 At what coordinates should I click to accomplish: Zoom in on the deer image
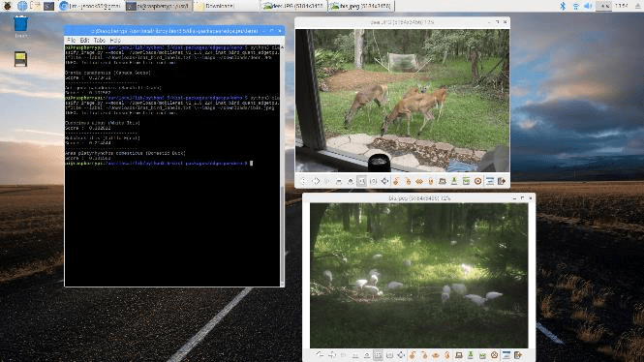click(x=351, y=181)
